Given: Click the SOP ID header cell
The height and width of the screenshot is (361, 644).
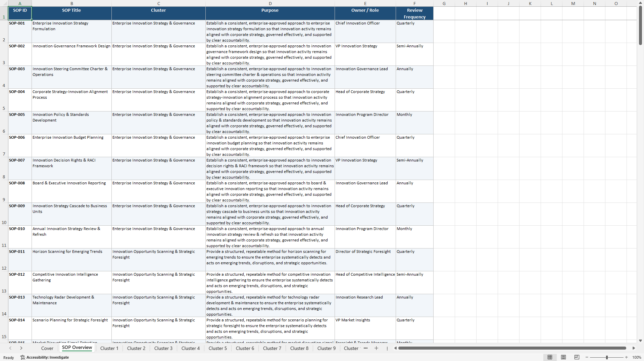Looking at the screenshot, I should (x=20, y=13).
